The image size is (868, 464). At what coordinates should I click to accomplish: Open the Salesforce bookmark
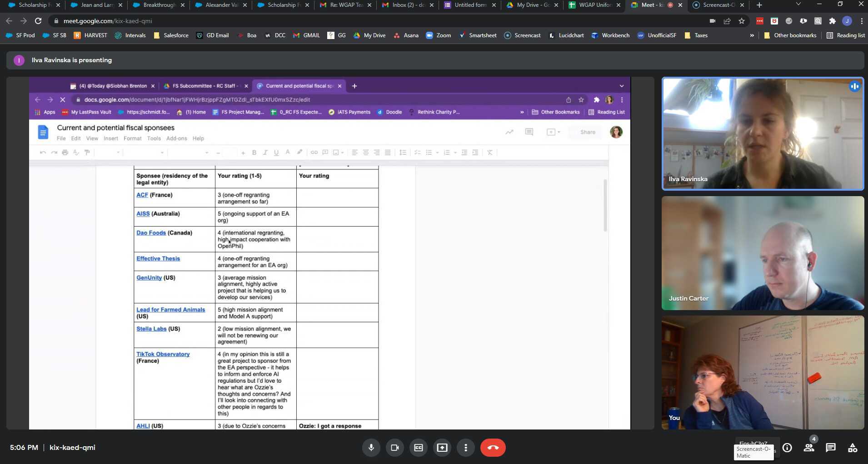click(171, 35)
